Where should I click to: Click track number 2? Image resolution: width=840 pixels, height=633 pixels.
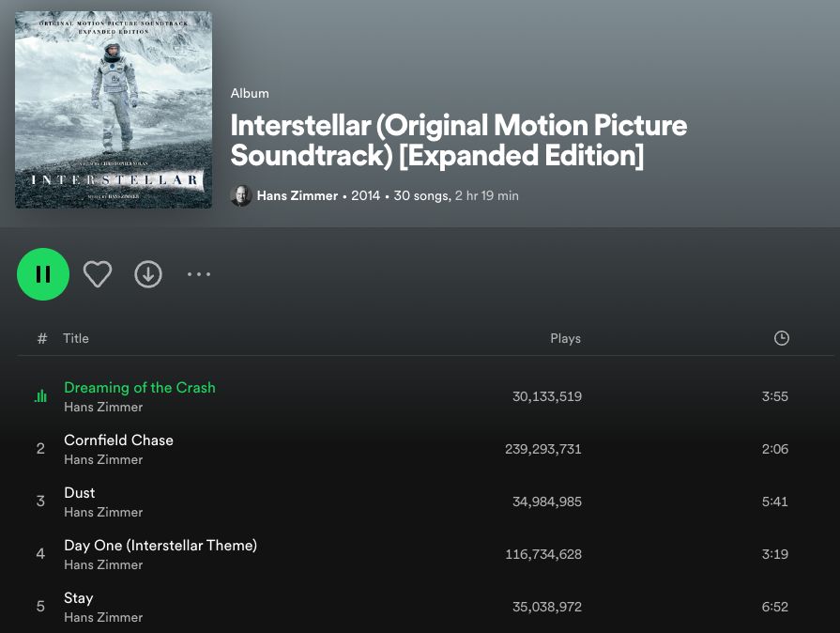(x=40, y=449)
